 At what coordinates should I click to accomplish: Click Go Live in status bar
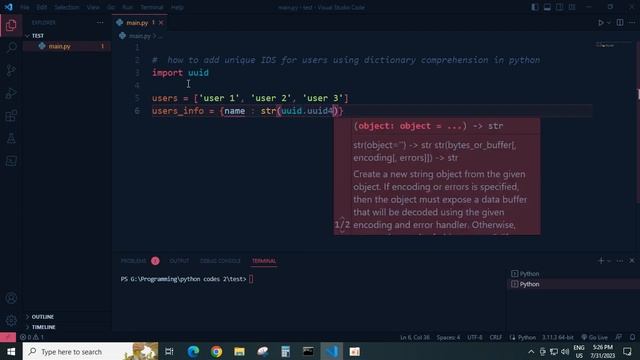(595, 338)
